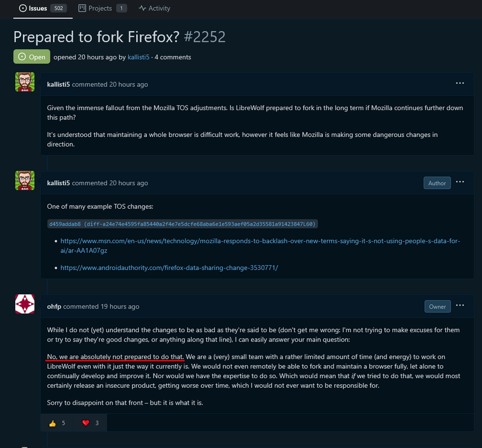Open the d459addab8 commit diff link
The width and height of the screenshot is (482, 448).
point(183,224)
